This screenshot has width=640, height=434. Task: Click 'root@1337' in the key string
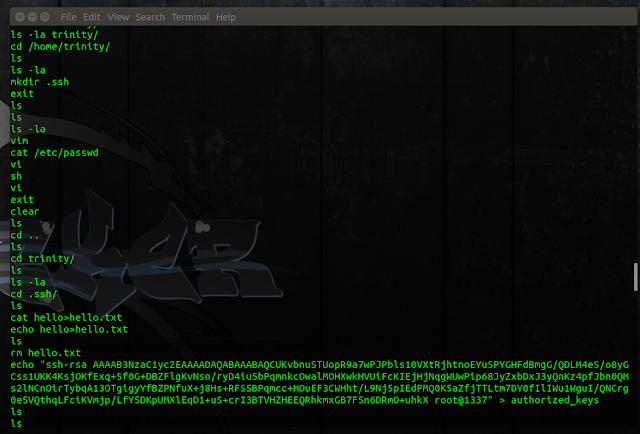(x=461, y=400)
